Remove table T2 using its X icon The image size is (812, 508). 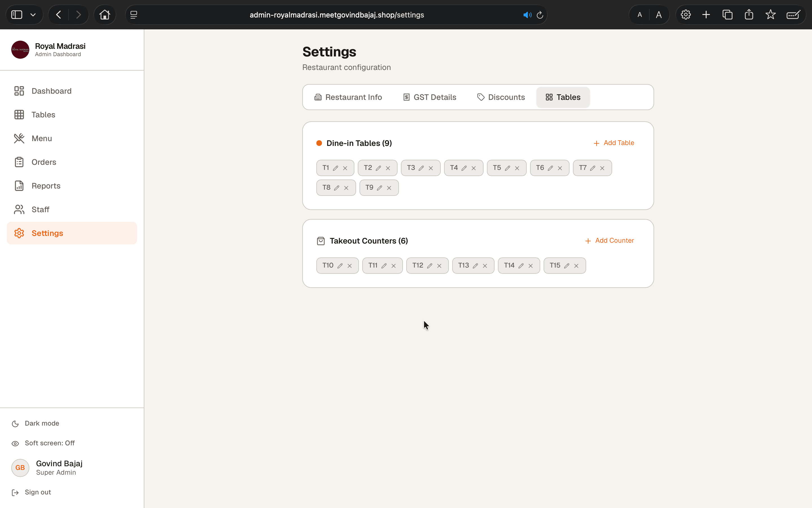tap(388, 168)
